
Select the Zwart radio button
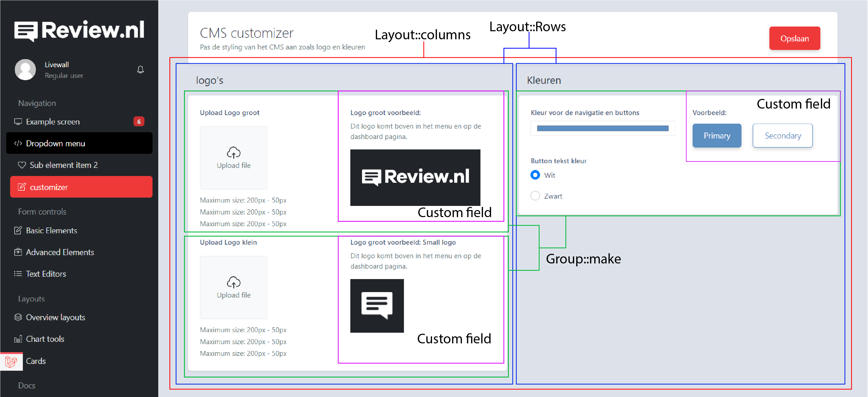pos(535,196)
